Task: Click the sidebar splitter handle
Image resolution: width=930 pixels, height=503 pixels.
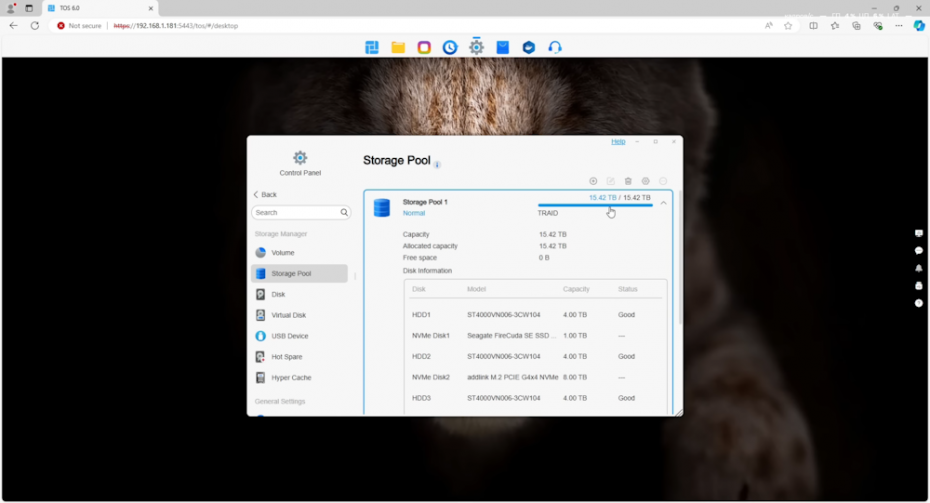Action: coord(355,276)
